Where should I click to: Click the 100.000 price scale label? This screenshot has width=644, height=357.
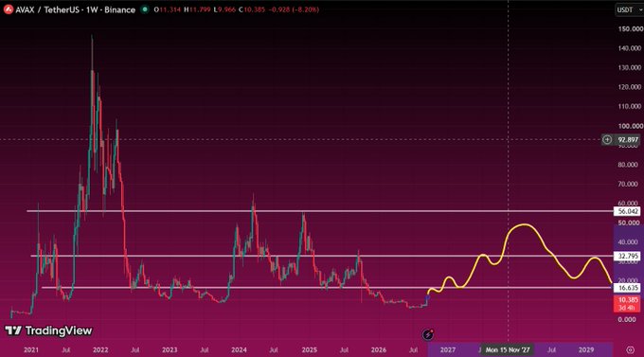click(x=630, y=126)
